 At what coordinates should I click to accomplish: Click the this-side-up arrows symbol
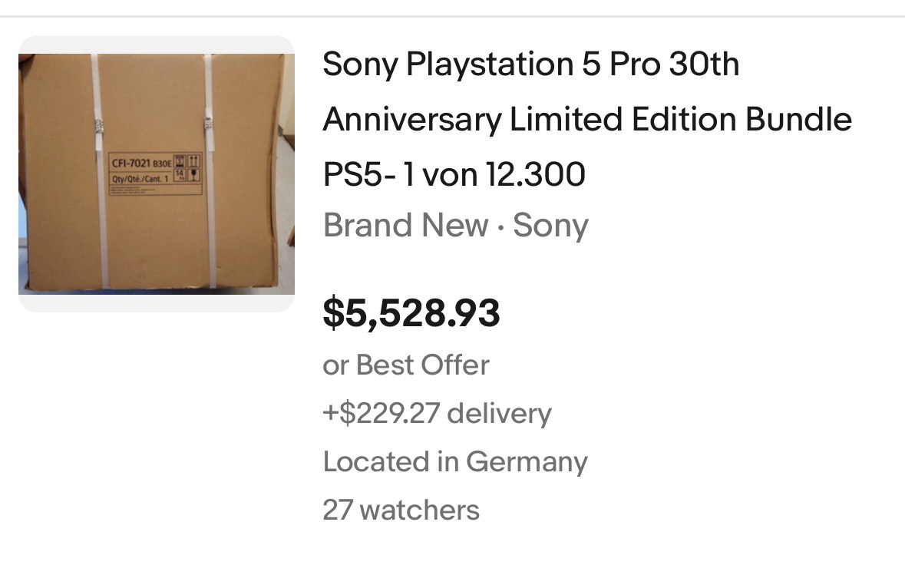(x=194, y=160)
